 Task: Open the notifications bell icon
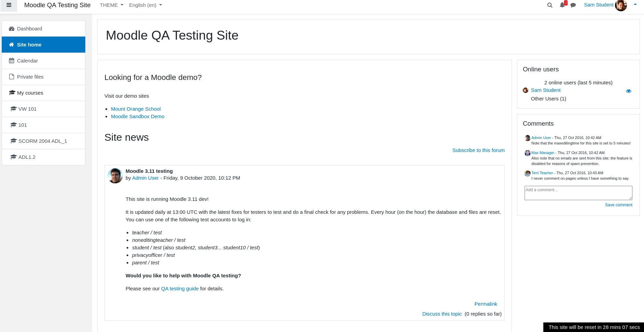point(562,5)
